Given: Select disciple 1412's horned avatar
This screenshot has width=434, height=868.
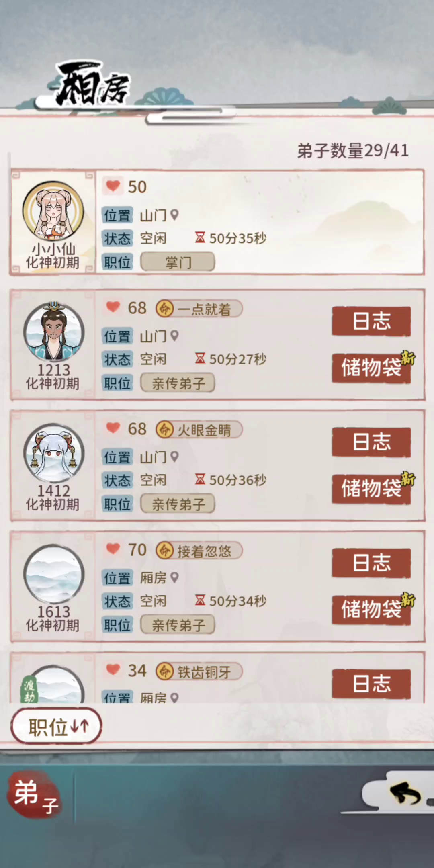Looking at the screenshot, I should [x=54, y=453].
